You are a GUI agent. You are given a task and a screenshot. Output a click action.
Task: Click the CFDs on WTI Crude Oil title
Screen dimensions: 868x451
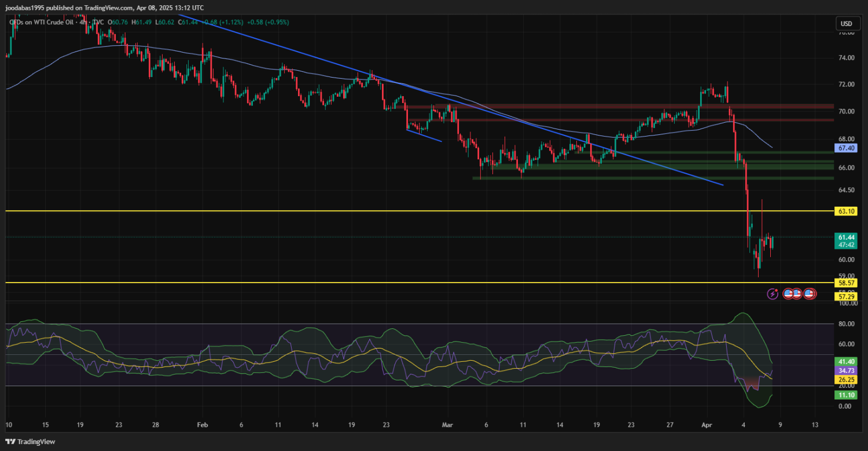41,22
